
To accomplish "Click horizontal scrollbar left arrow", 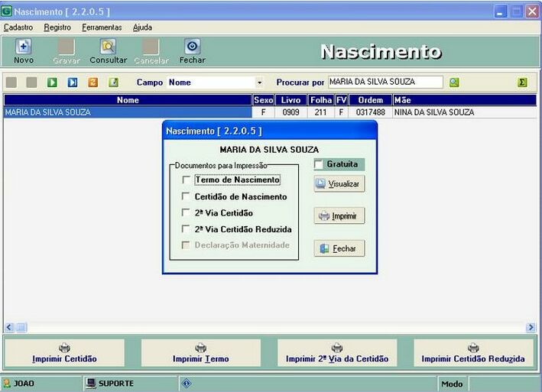I will pyautogui.click(x=9, y=327).
